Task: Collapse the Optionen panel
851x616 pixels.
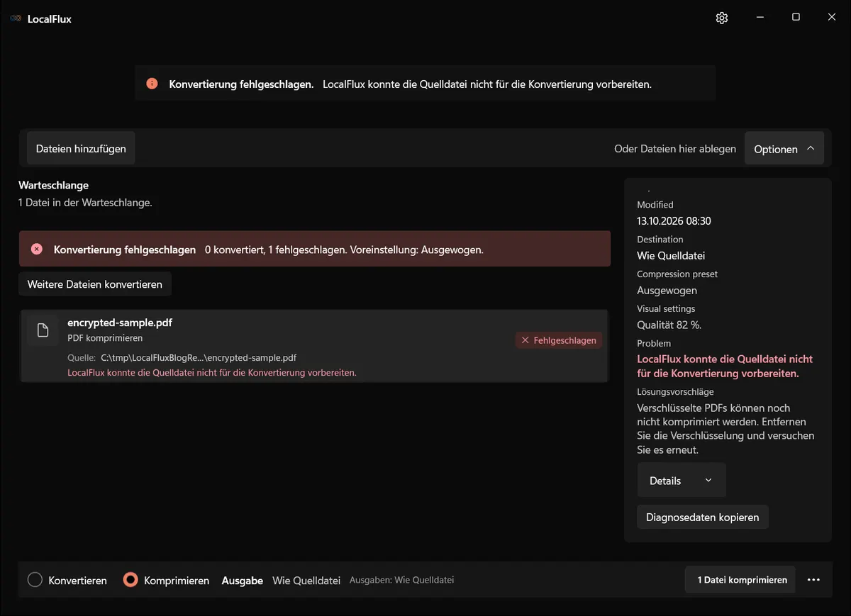Action: pyautogui.click(x=784, y=149)
